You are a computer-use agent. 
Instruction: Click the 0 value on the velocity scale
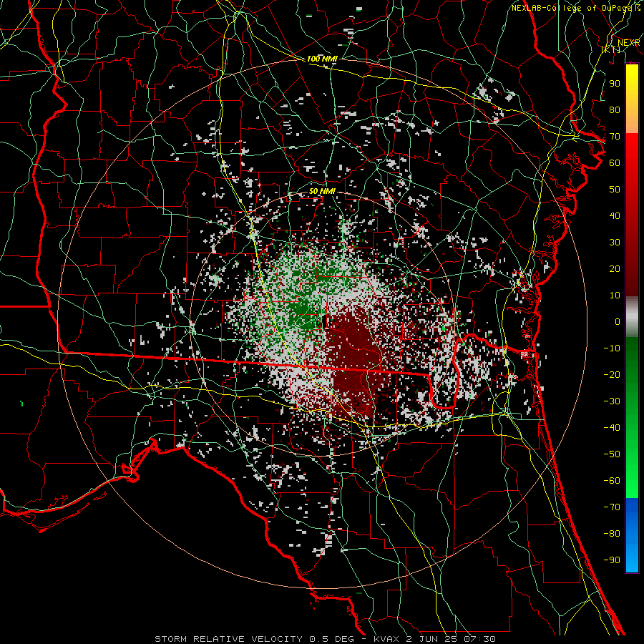click(x=618, y=321)
